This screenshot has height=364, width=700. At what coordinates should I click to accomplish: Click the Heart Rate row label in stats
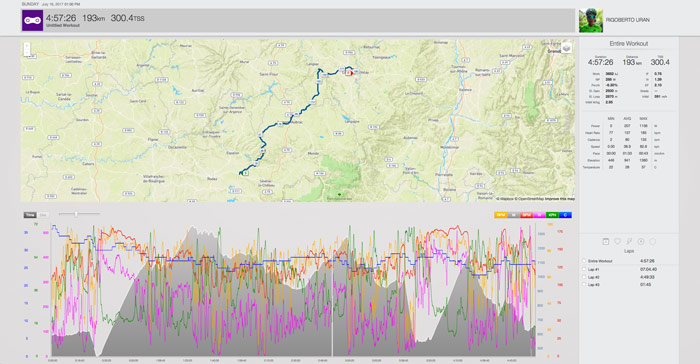click(x=592, y=133)
